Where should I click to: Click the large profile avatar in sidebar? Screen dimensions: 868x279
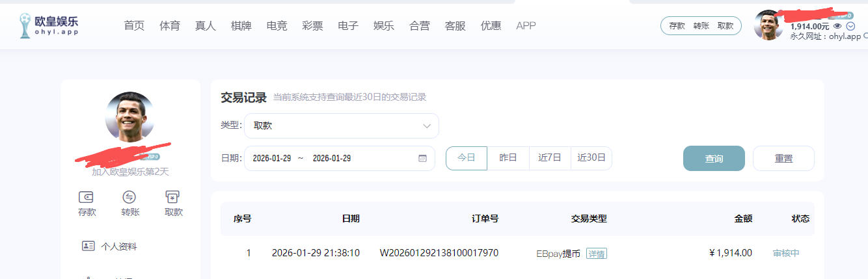pyautogui.click(x=129, y=117)
